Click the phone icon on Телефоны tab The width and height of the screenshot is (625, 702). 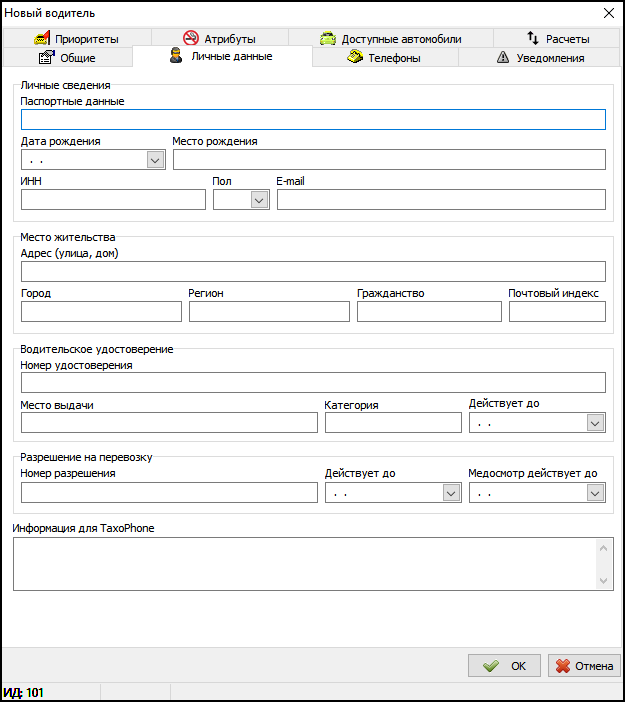[354, 58]
